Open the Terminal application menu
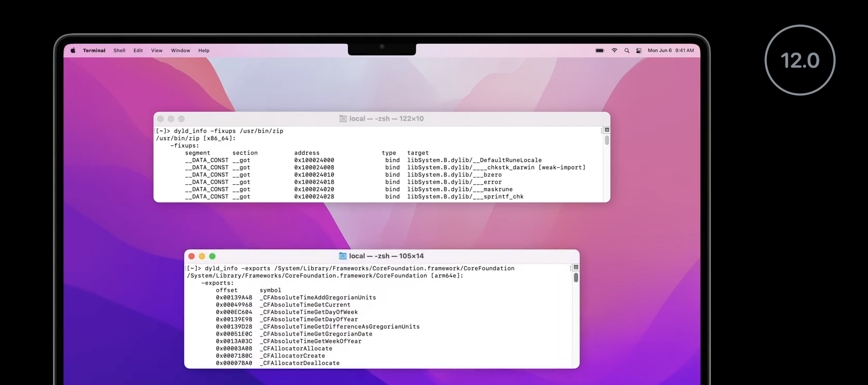The image size is (868, 385). 94,50
